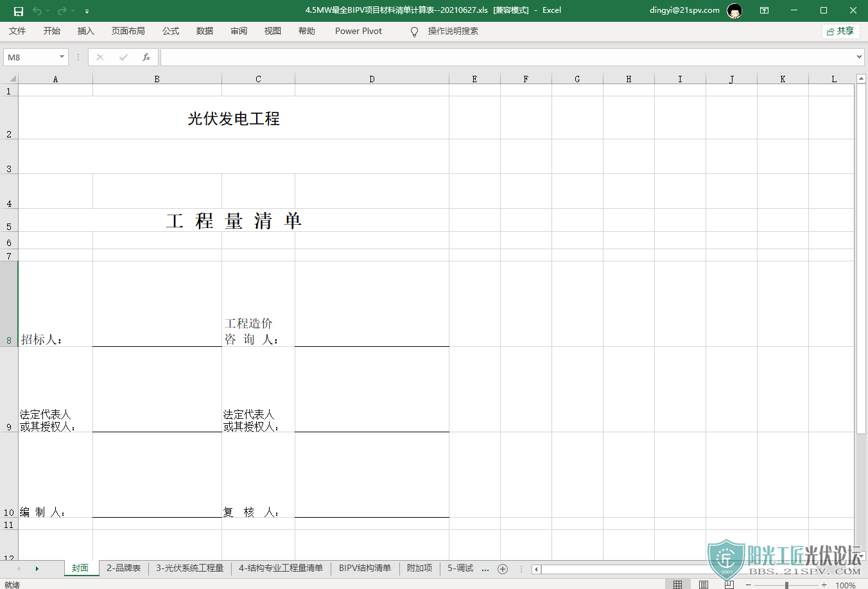
Task: Select column D header
Action: pos(372,79)
